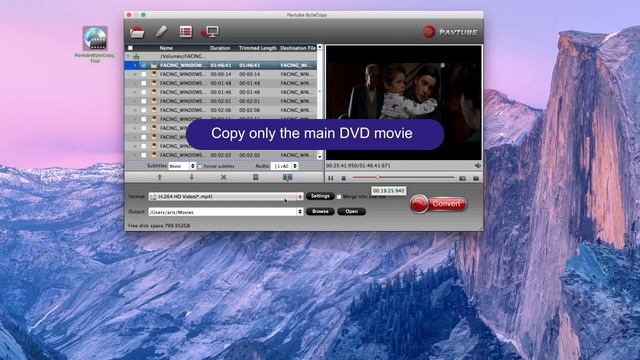Open the pencil edit tool

point(162,32)
